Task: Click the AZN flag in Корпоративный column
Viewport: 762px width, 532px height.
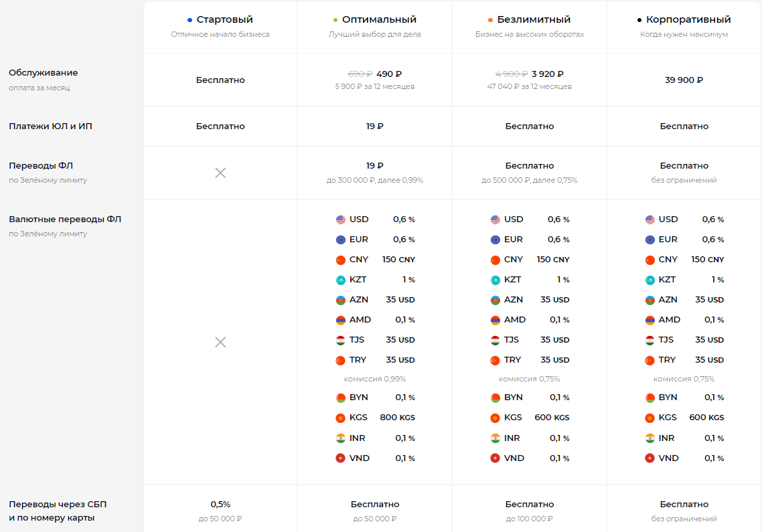Action: pyautogui.click(x=650, y=300)
